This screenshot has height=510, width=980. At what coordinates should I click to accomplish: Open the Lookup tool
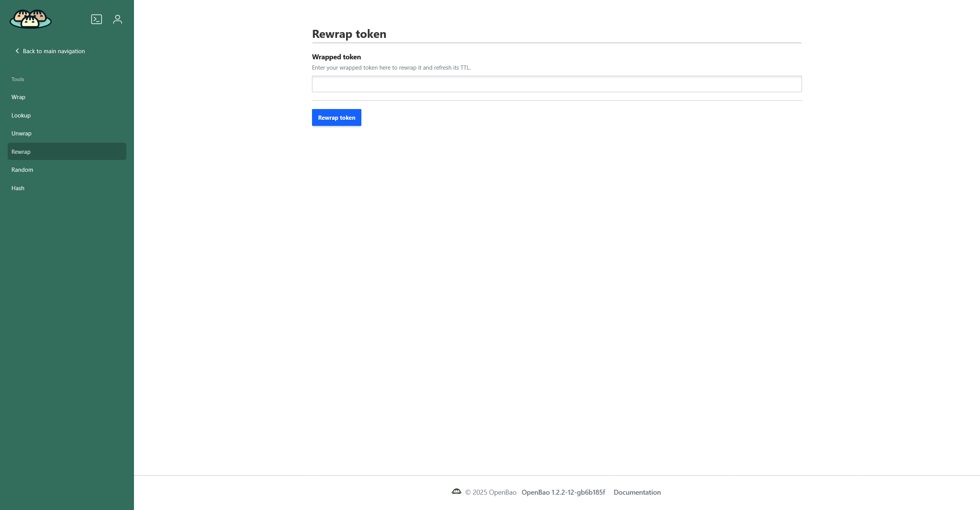click(21, 116)
